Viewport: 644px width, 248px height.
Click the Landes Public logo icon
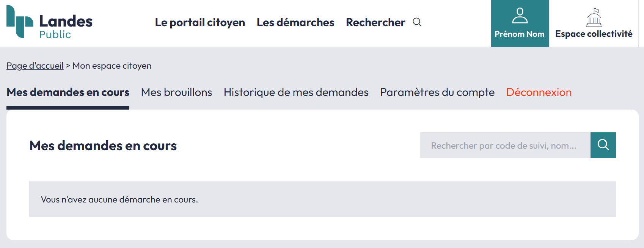tap(20, 22)
